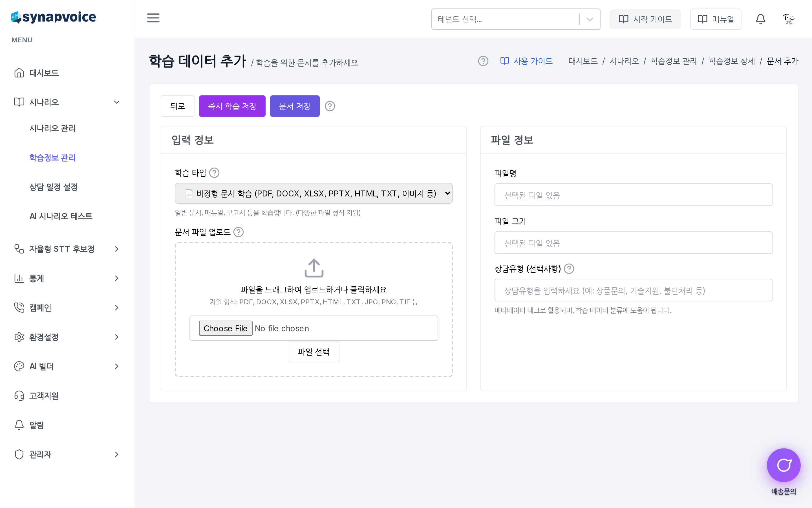Open AI 시나리오 테스트 submenu item

click(61, 216)
